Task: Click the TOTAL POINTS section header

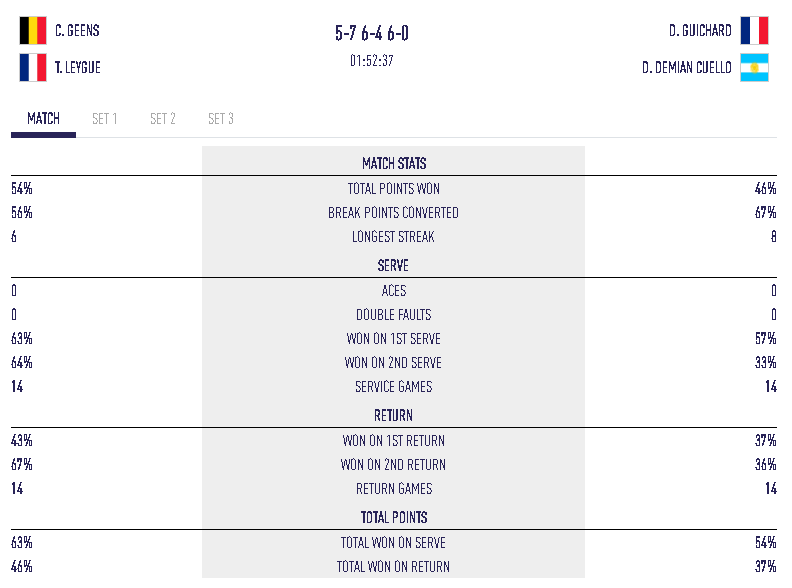Action: point(394,517)
